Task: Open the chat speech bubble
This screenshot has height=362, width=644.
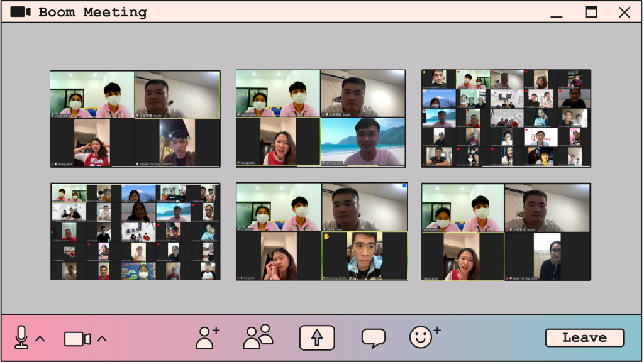Action: pyautogui.click(x=374, y=338)
